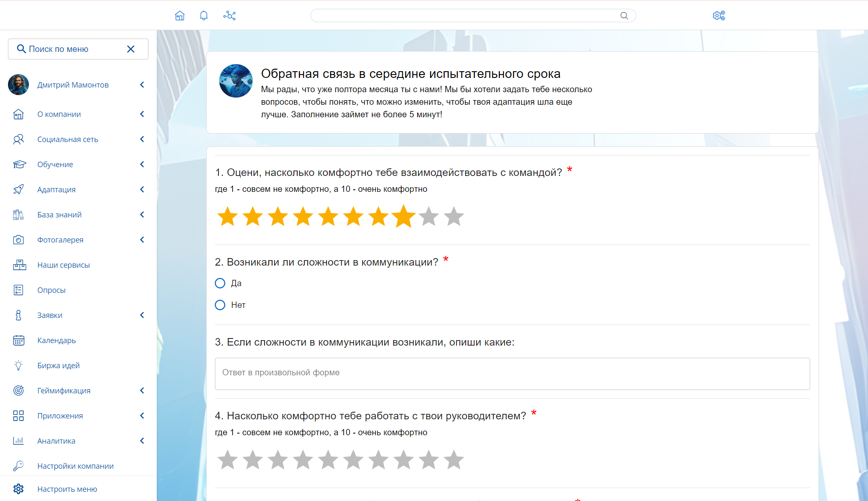Select Да radio button for question 2
Viewport: 868px width, 501px height.
click(x=220, y=283)
